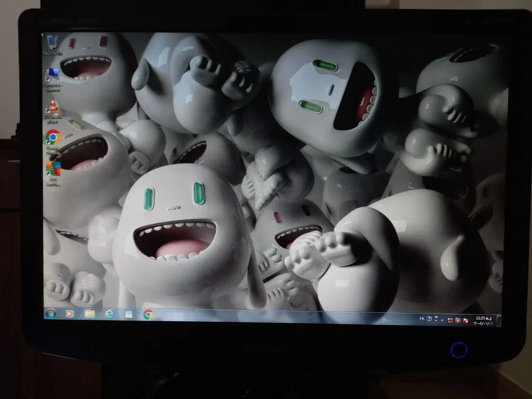Launch Windows Media Player from the taskbar
532x399 pixels.
[70, 314]
